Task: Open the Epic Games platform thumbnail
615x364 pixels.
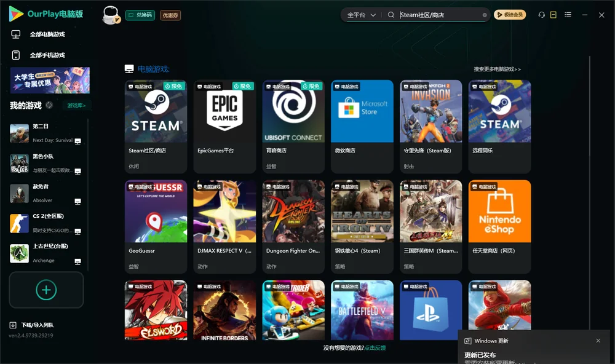Action: click(224, 111)
